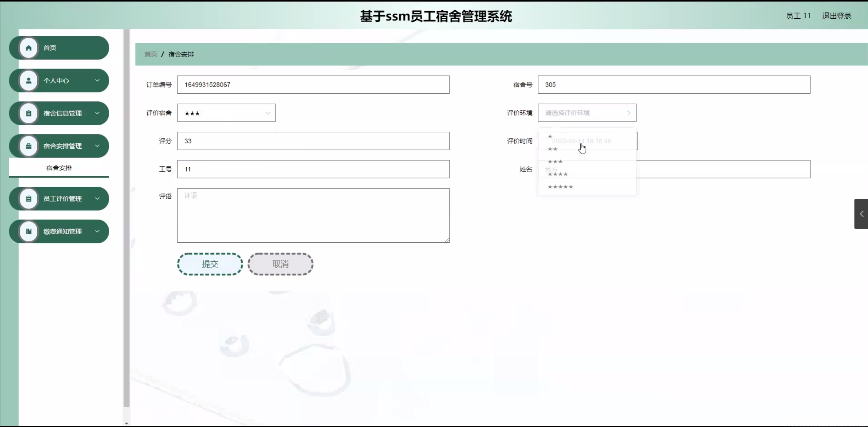This screenshot has height=427, width=868.
Task: Click the 首页 breadcrumb link
Action: 151,54
